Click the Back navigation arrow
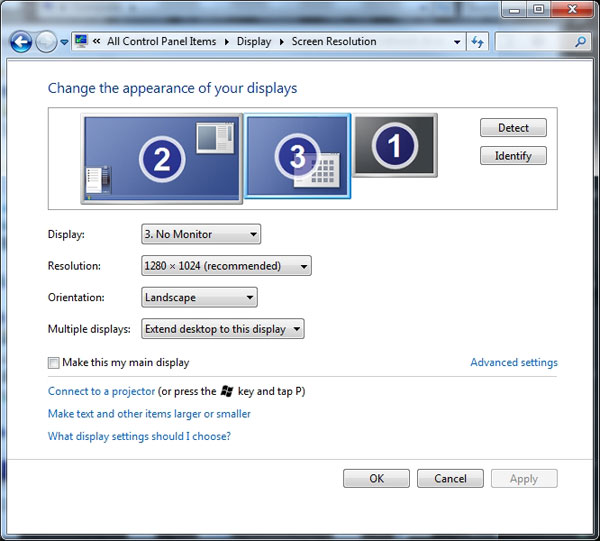Screen dimensions: 600x541 21,42
